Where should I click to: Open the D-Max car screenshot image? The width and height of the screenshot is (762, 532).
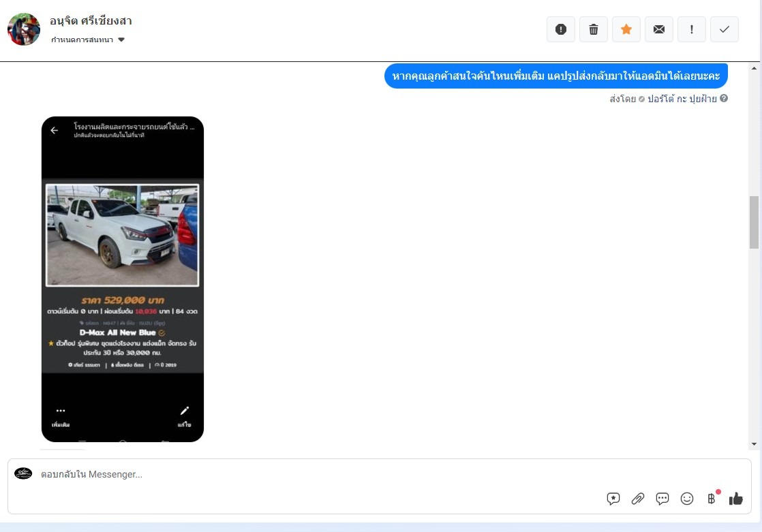tap(123, 279)
